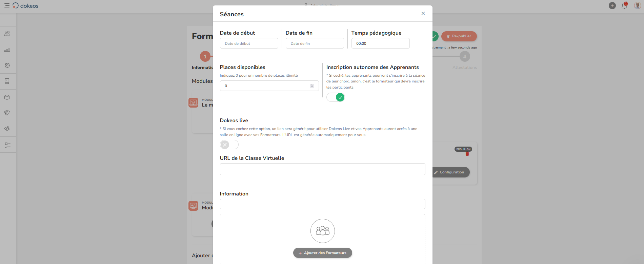Screen dimensions: 644x264
Task: Open the notifications bell
Action: point(624,6)
